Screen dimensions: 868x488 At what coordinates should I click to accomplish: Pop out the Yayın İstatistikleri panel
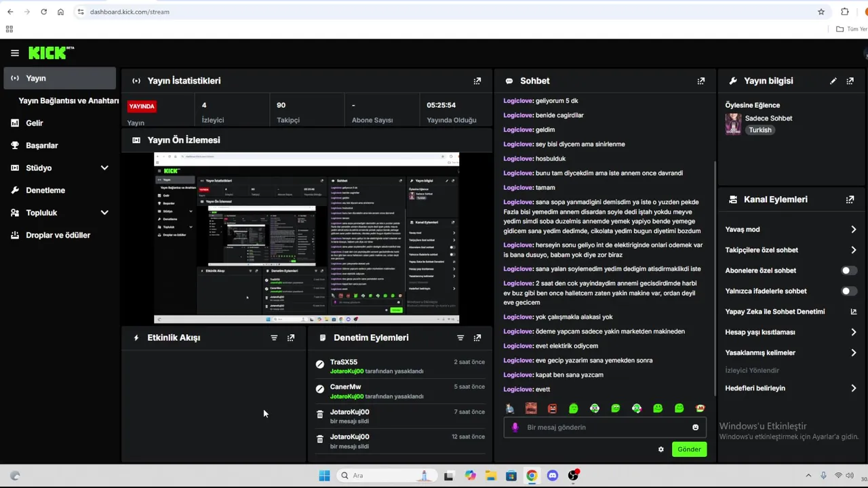click(x=477, y=81)
